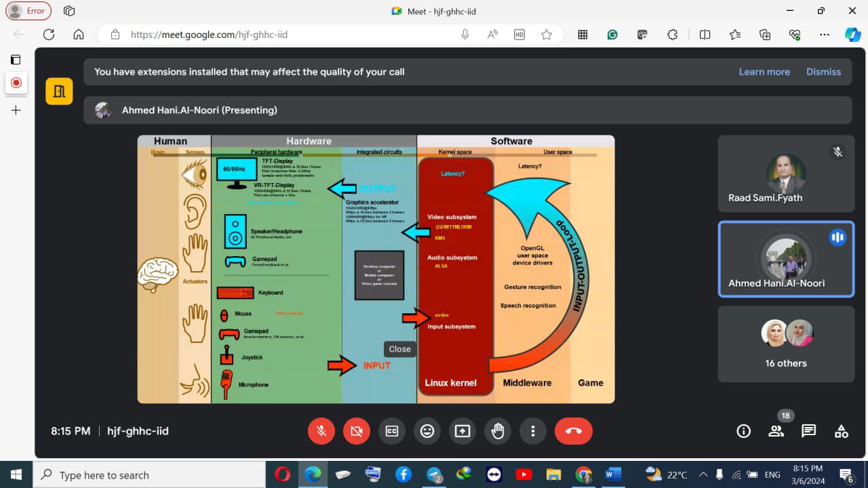Select the recording tab in vertical tabs

[x=16, y=83]
